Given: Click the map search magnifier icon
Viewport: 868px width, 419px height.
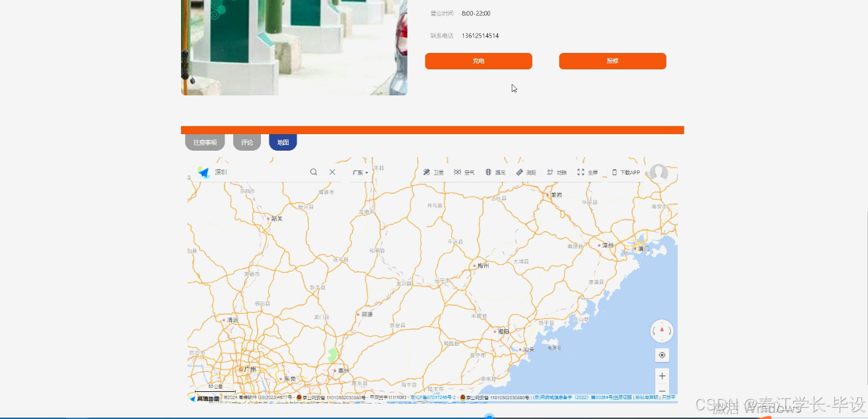Looking at the screenshot, I should (x=314, y=172).
